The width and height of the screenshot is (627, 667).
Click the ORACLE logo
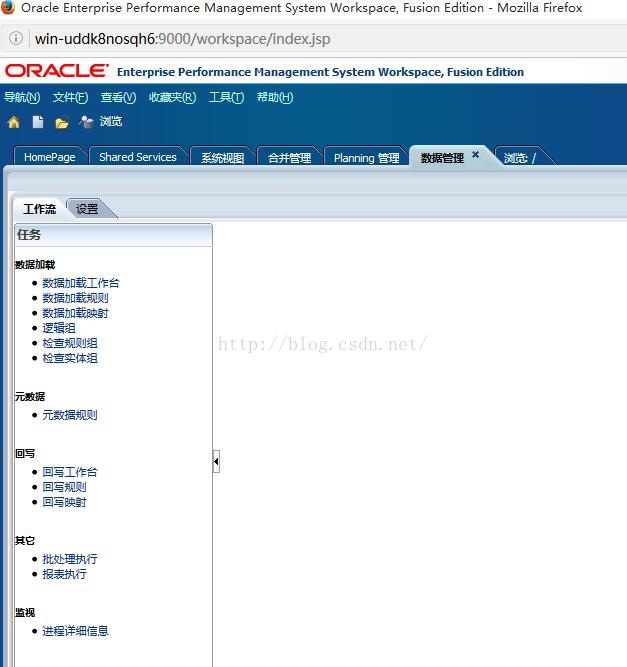point(57,71)
